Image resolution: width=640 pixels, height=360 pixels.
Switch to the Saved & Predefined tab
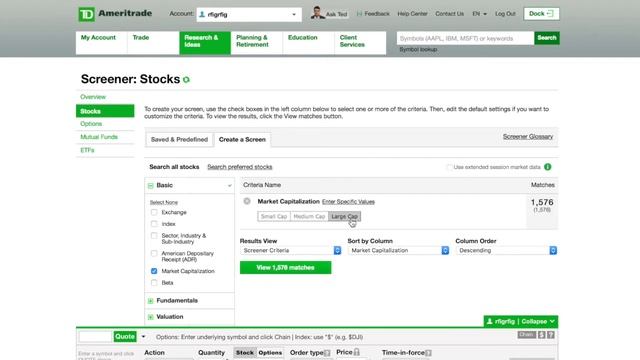pos(179,140)
